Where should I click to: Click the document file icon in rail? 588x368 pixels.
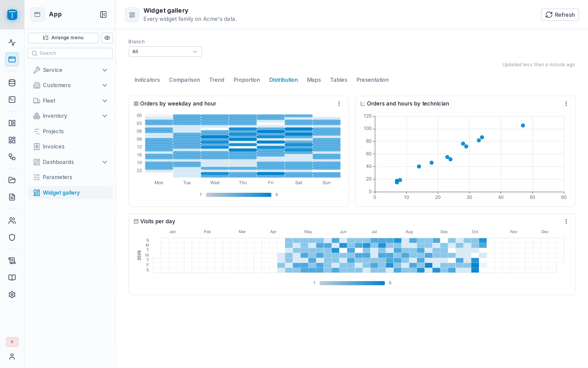click(12, 197)
